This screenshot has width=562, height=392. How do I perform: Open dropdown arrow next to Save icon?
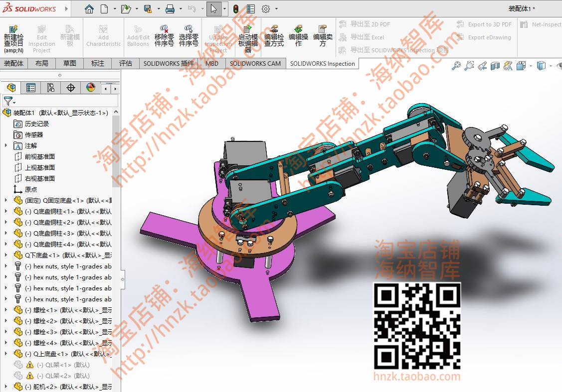159,9
